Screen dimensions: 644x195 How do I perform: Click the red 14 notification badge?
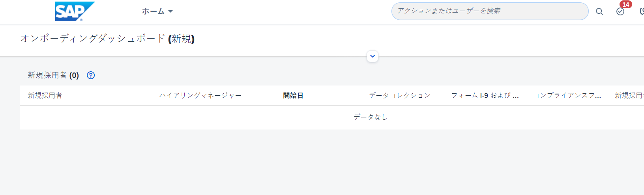click(626, 4)
